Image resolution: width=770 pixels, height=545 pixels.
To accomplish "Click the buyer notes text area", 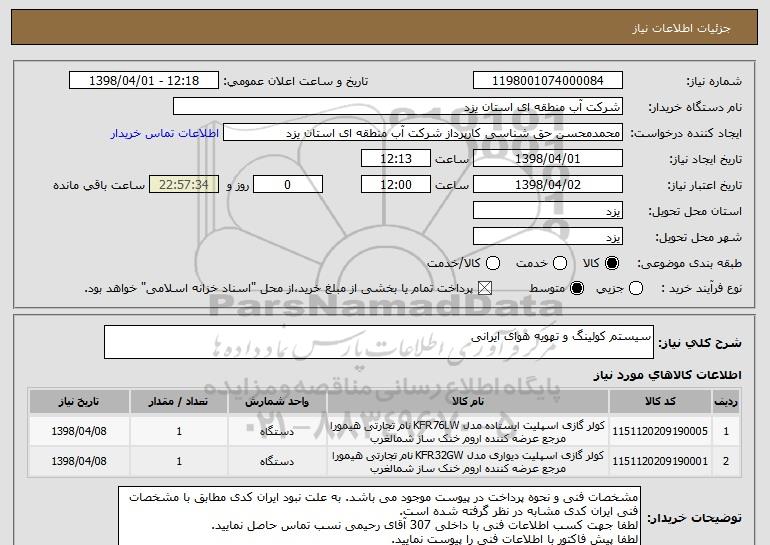I will 379,516.
